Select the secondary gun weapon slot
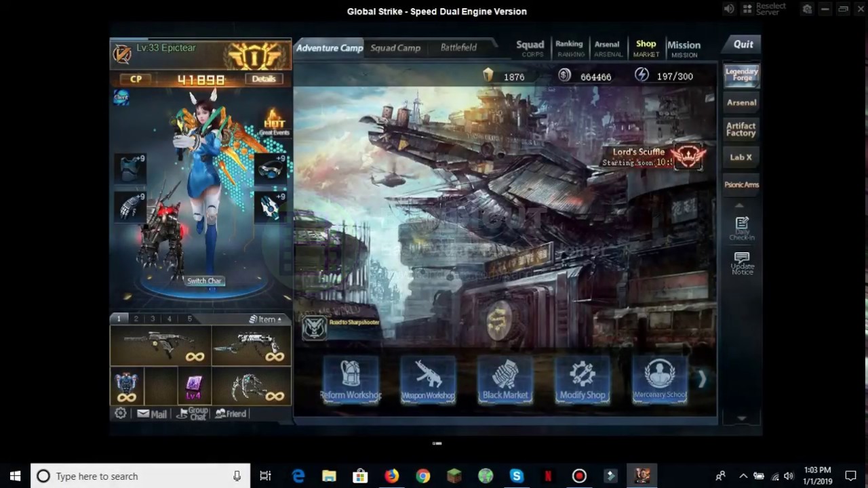 [252, 346]
